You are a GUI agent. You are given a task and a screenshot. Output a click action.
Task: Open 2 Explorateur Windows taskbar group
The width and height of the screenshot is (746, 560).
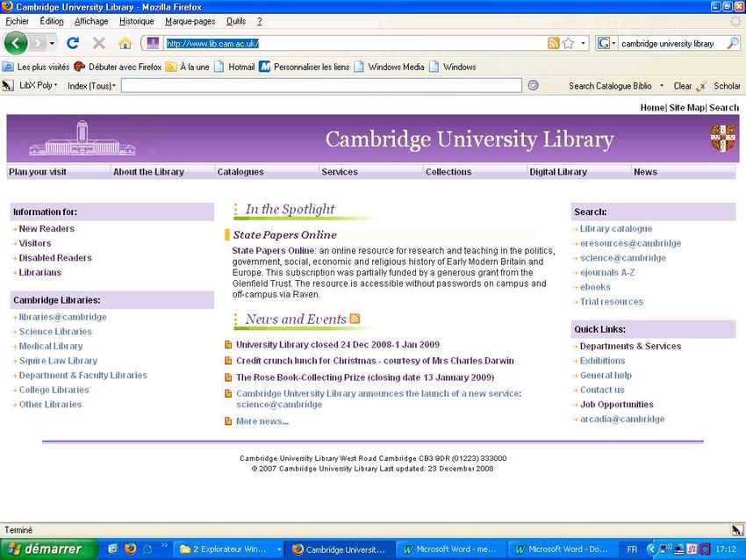226,549
